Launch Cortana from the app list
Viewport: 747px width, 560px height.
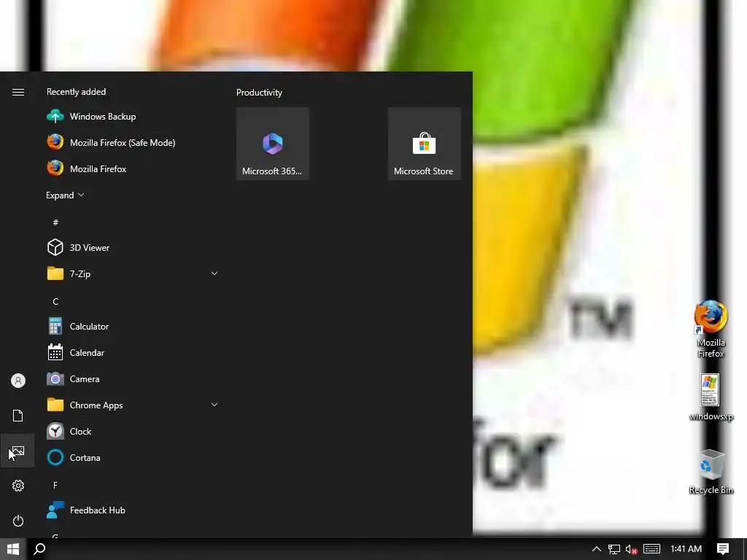pyautogui.click(x=134, y=458)
